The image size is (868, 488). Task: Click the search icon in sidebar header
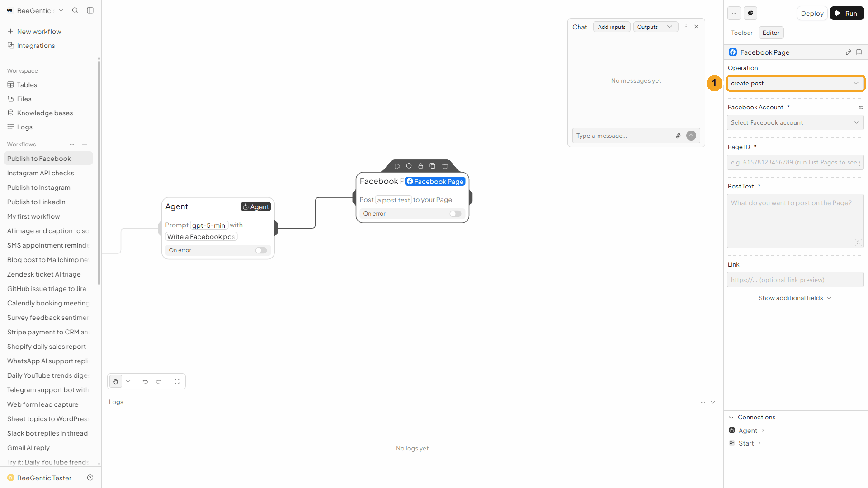pos(75,10)
